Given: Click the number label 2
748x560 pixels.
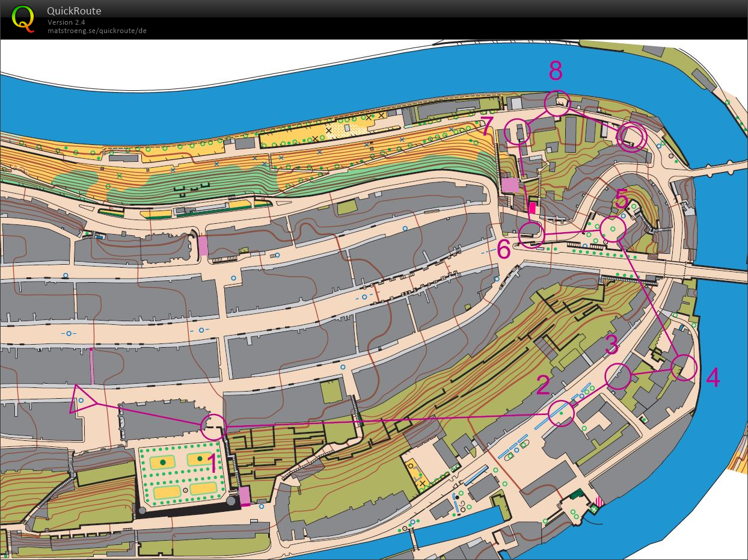Looking at the screenshot, I should tap(543, 386).
